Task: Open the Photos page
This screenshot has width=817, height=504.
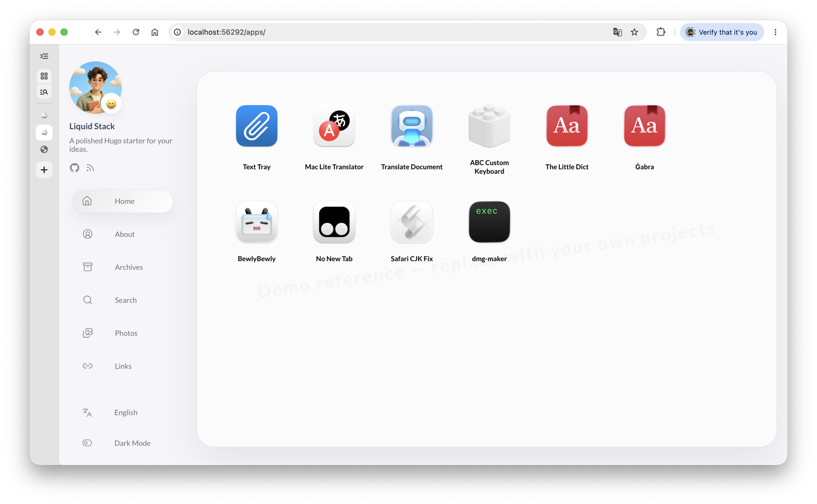Action: coord(123,333)
